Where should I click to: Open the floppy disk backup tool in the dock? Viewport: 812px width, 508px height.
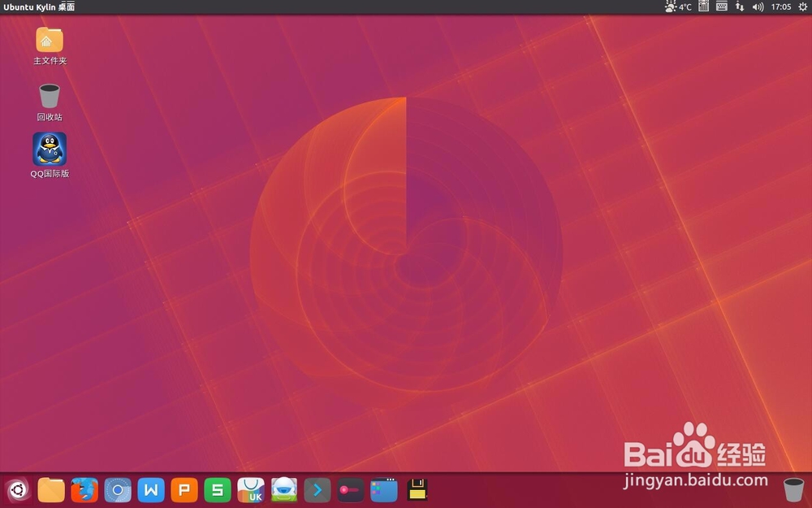point(416,490)
